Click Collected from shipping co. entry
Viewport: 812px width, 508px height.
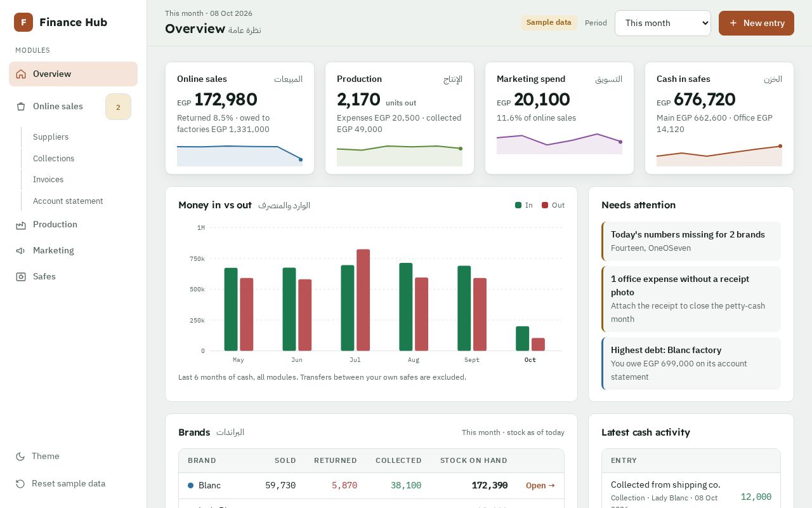click(665, 485)
